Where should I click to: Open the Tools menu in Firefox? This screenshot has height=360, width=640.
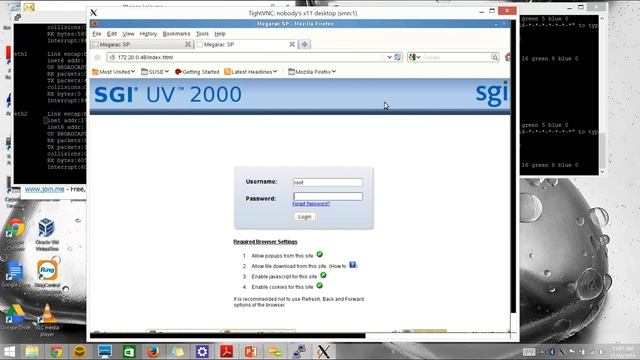202,34
